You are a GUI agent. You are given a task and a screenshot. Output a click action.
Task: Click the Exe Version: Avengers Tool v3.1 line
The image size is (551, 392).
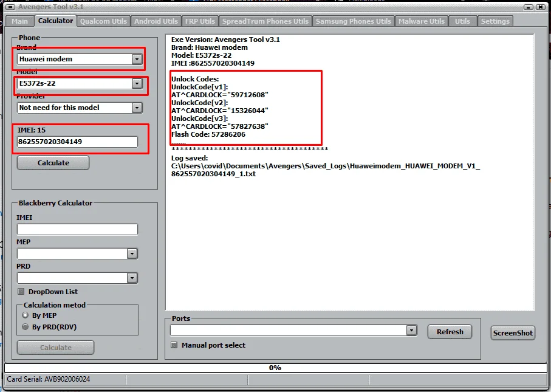(225, 40)
